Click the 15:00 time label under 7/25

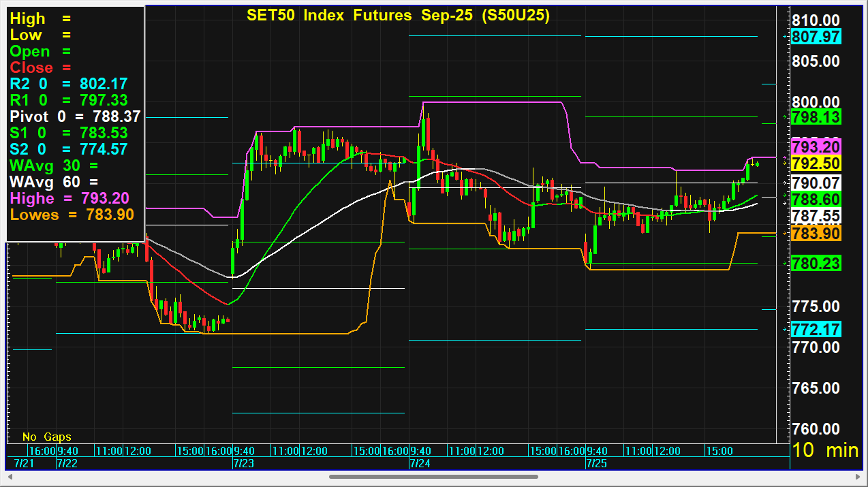(x=719, y=452)
